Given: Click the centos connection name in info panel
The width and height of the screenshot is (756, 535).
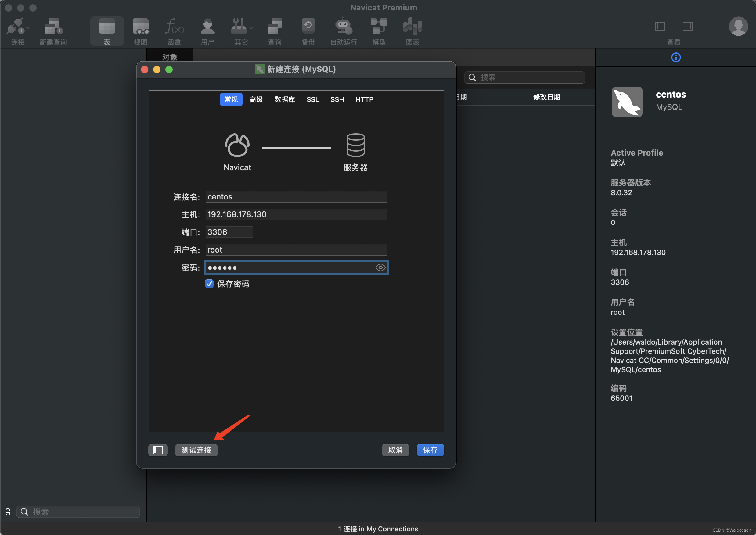Looking at the screenshot, I should (671, 94).
